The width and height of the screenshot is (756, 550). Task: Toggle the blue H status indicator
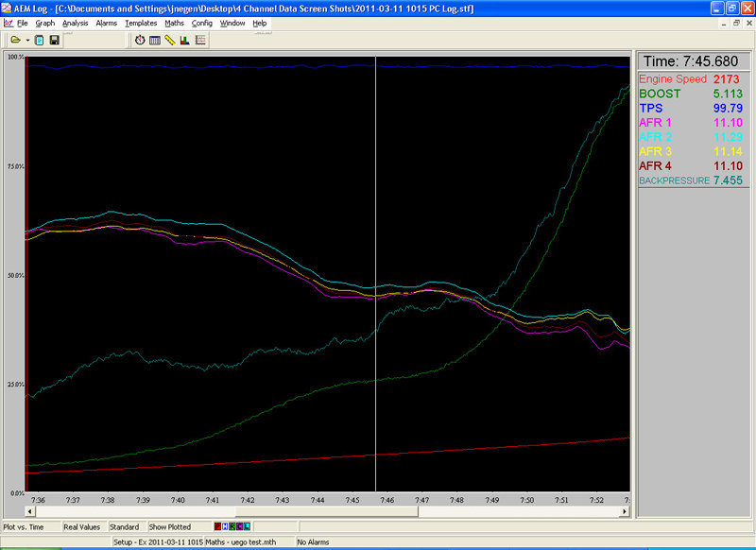click(x=225, y=526)
